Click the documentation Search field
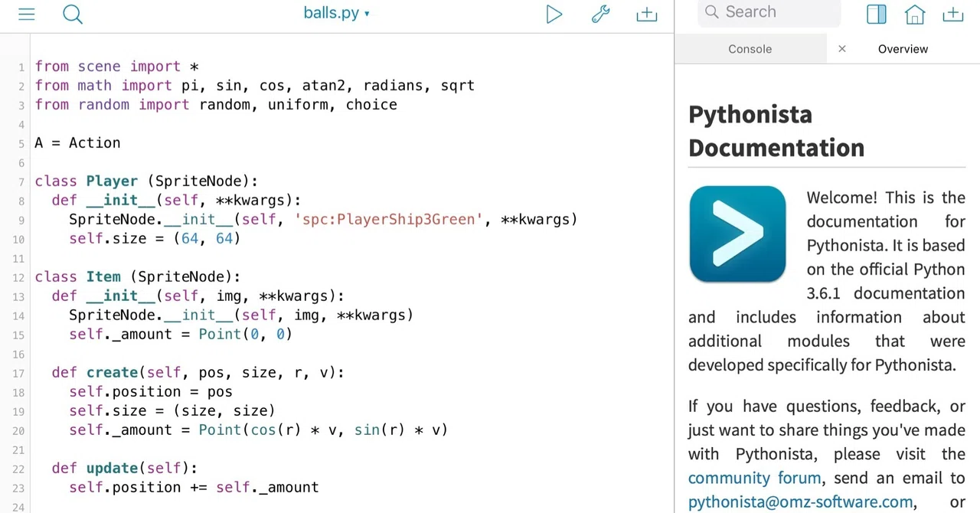 tap(769, 12)
